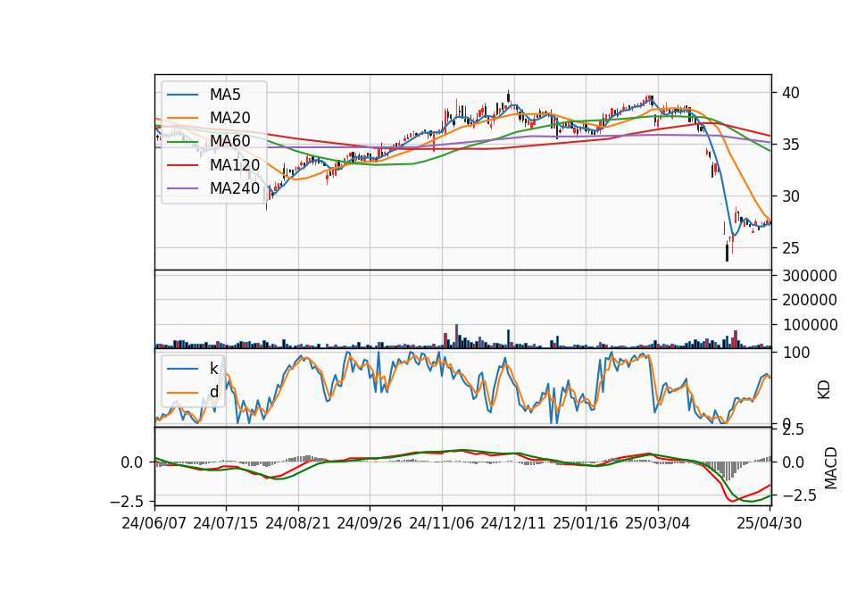Click price axis tick 35
This screenshot has width=857, height=616.
click(x=790, y=145)
